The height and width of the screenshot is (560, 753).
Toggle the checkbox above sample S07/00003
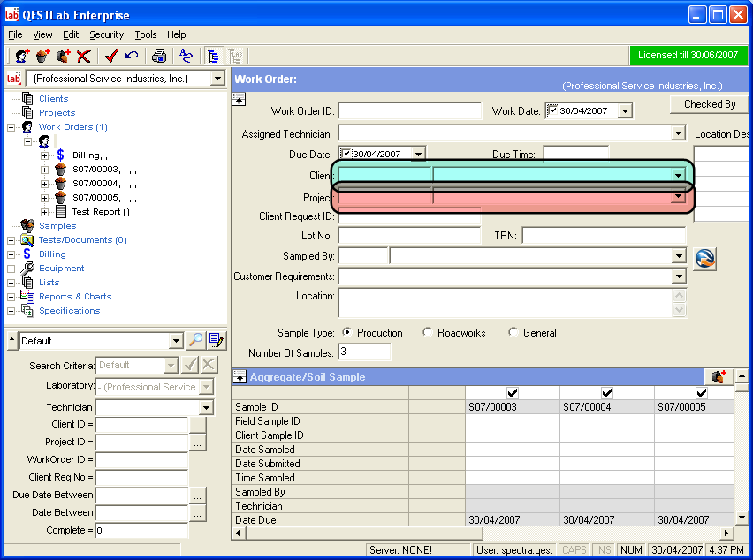pyautogui.click(x=513, y=393)
